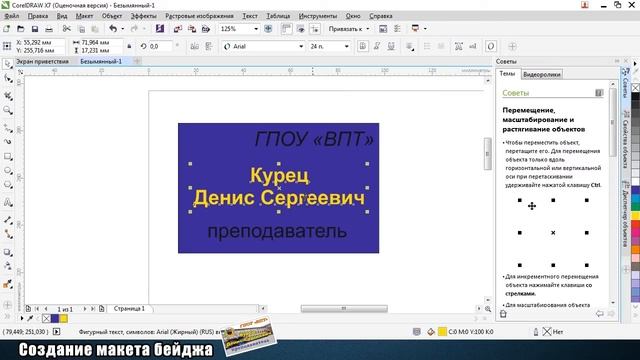
Task: Toggle underline text formatting
Action: [x=391, y=47]
